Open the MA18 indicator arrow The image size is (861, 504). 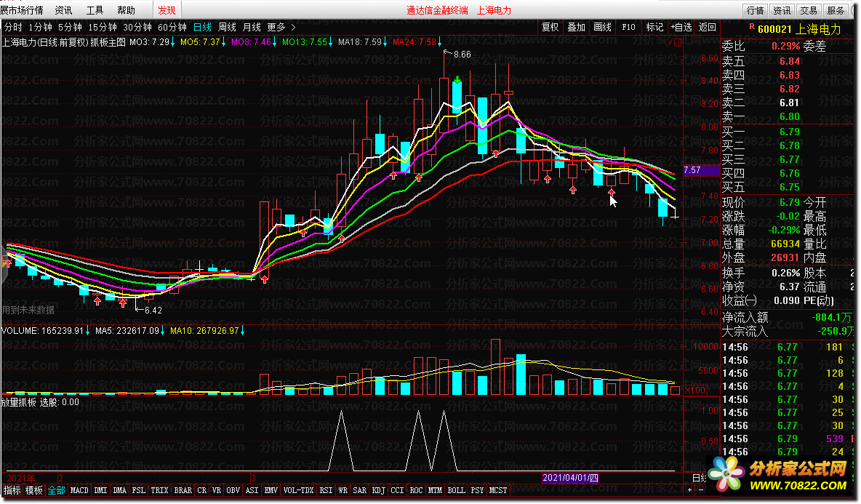385,42
